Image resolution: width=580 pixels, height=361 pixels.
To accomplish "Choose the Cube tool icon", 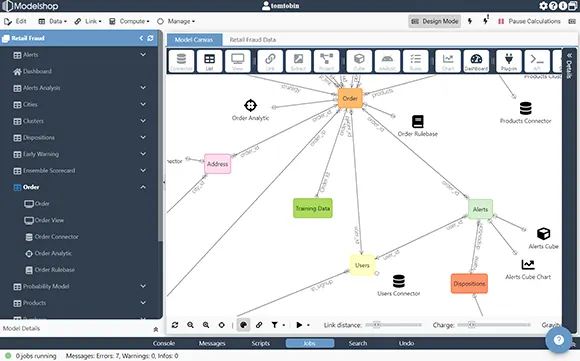I will pyautogui.click(x=359, y=61).
